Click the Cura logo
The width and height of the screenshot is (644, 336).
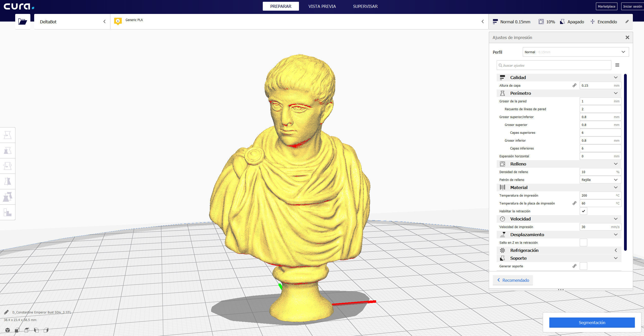click(x=19, y=6)
